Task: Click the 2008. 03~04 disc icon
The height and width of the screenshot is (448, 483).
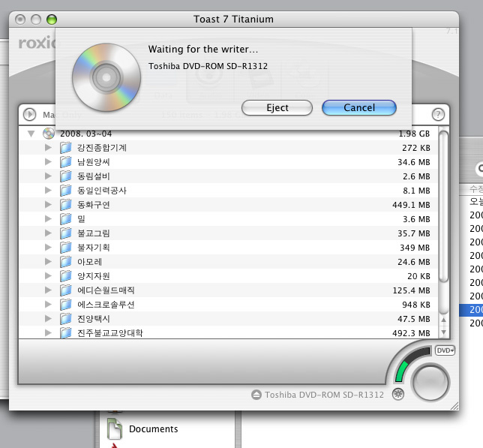Action: (49, 134)
